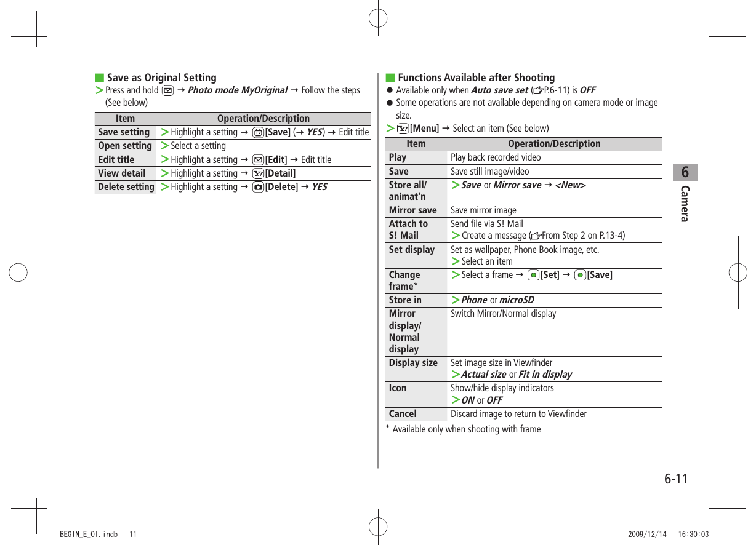Click the chapter "6" side tab
Viewport: 756px width, 545px height.
point(685,172)
